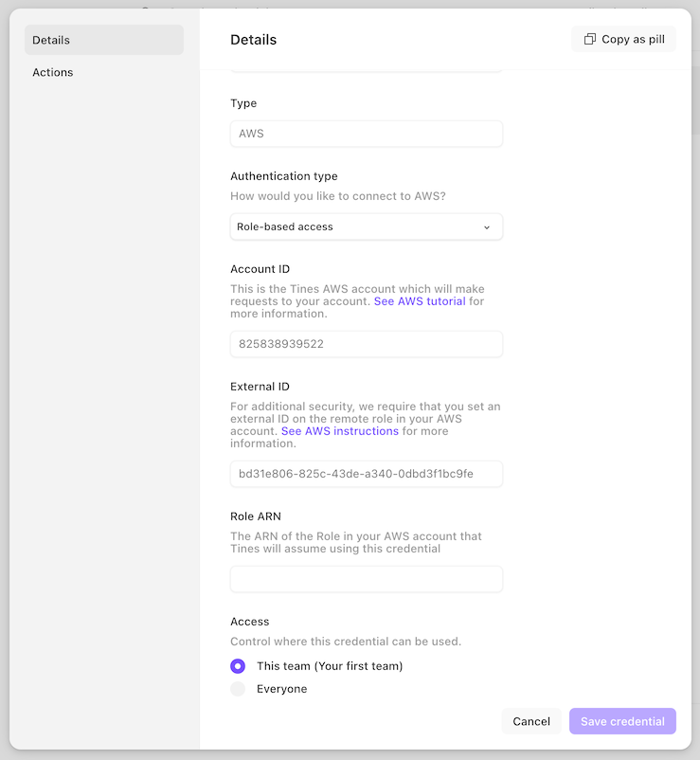Click the chevron on Authentication type dropdown

(487, 227)
